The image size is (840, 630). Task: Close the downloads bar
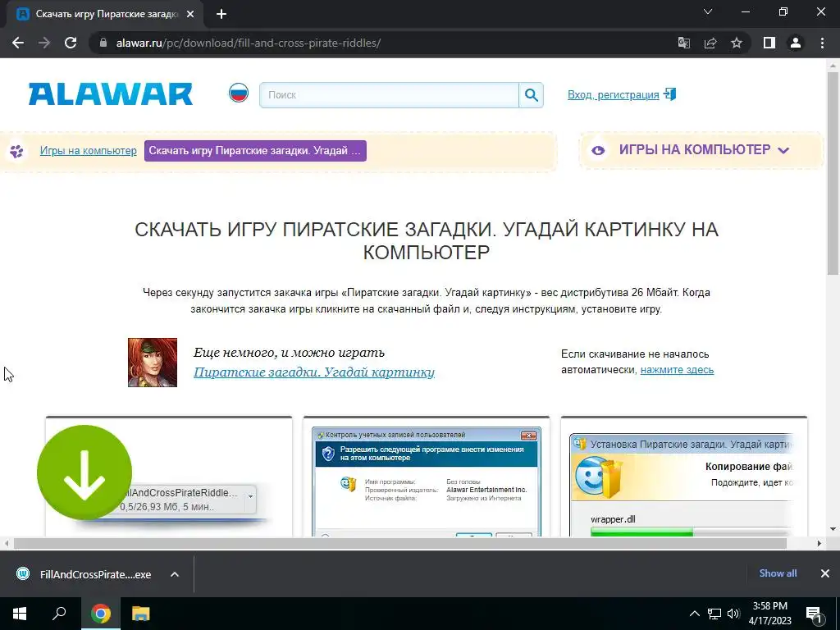click(x=825, y=573)
